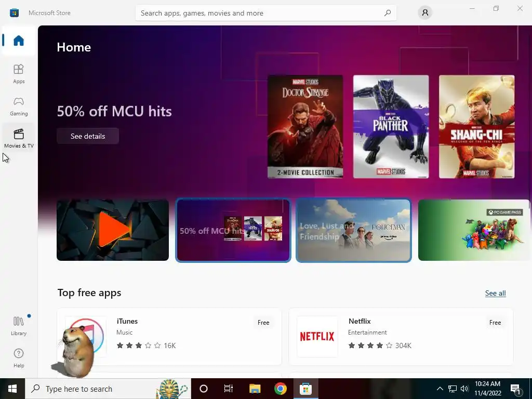Open the Gaming section
532x399 pixels.
(19, 106)
